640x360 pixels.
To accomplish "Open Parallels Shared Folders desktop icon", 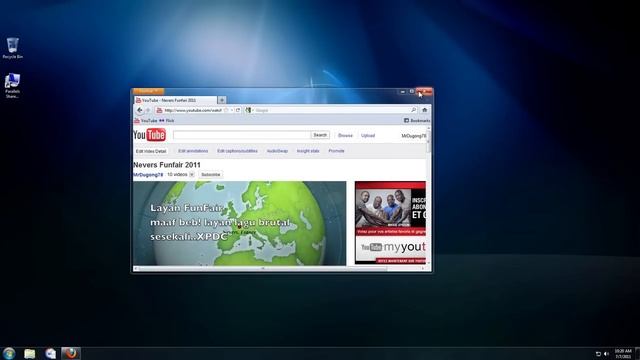I will [13, 86].
